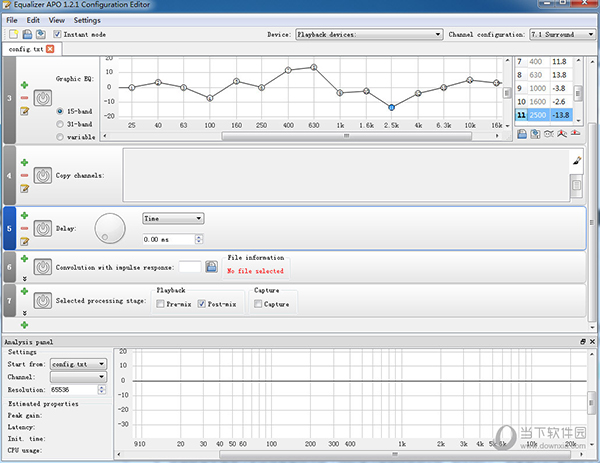Remove Graphic EQ filter row 3
Image resolution: width=600 pixels, height=463 pixels.
click(24, 98)
